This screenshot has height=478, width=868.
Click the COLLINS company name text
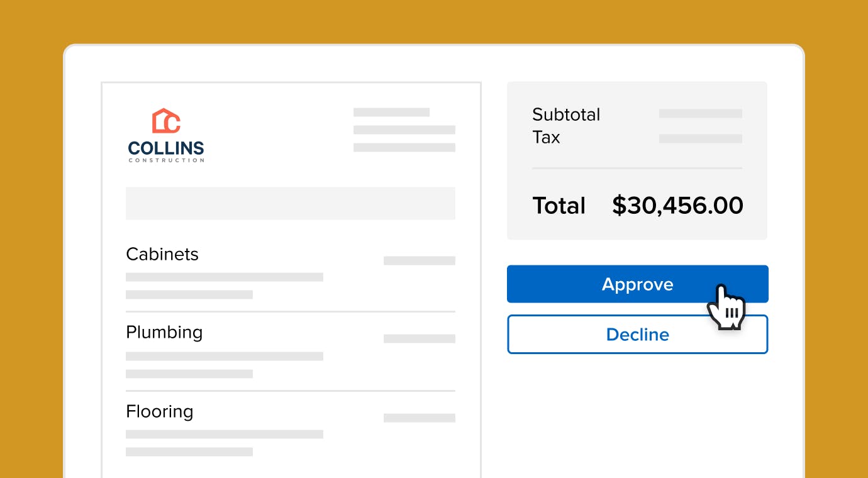pos(166,149)
